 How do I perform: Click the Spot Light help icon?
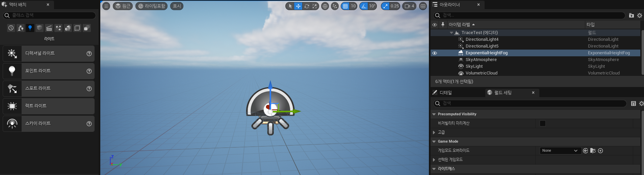coord(89,89)
